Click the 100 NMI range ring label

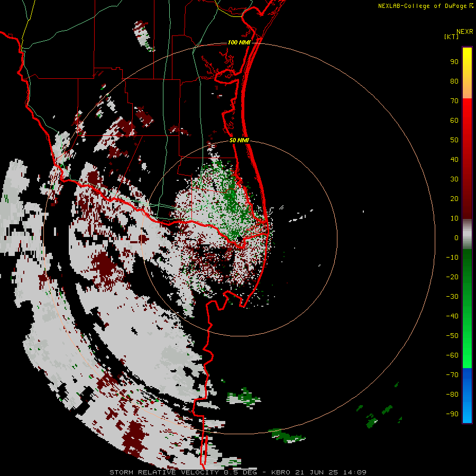pyautogui.click(x=239, y=42)
